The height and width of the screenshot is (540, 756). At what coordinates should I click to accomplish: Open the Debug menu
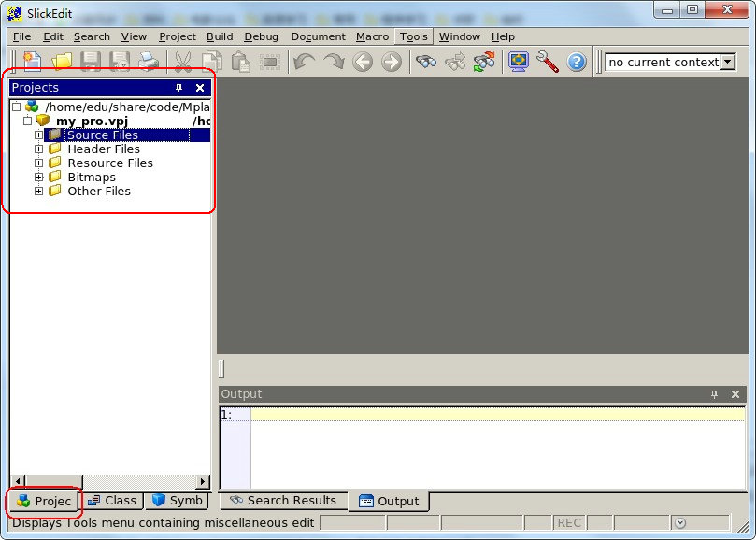pyautogui.click(x=261, y=36)
